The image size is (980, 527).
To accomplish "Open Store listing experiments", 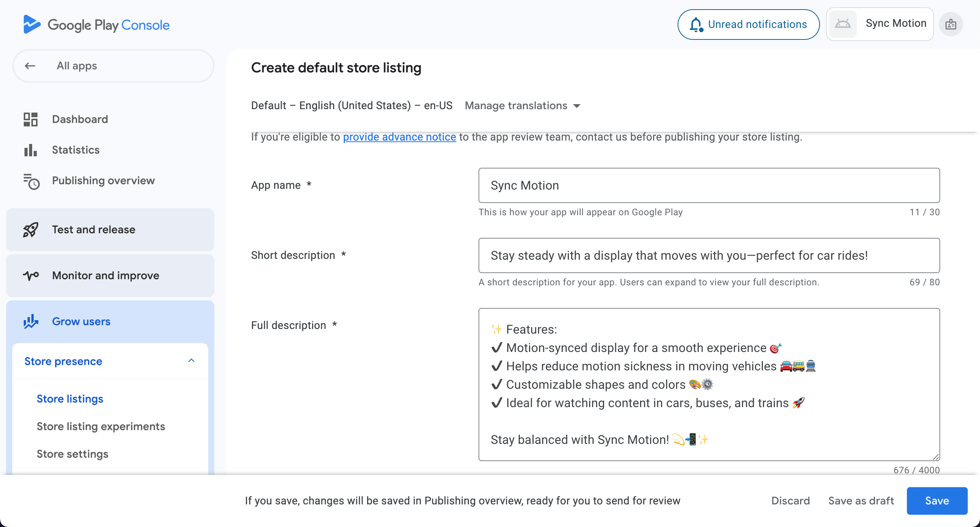I will tap(101, 426).
